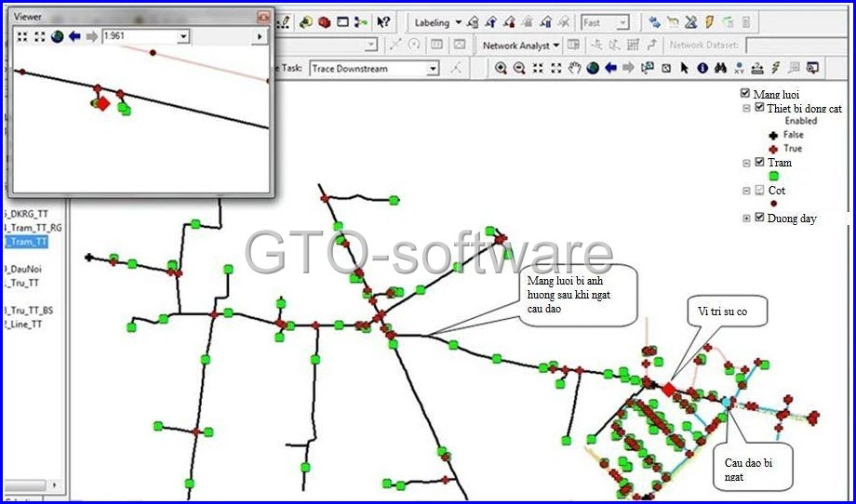
Task: Click Fixed Zoom In in Viewer window
Action: click(x=21, y=36)
